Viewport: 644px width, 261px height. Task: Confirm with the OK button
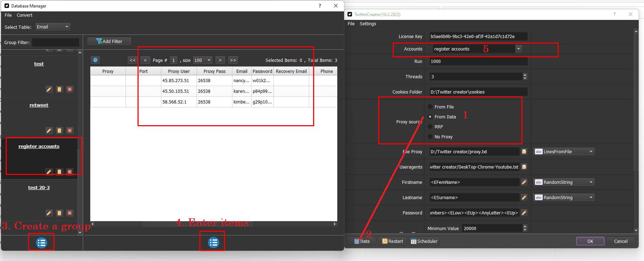pyautogui.click(x=590, y=241)
